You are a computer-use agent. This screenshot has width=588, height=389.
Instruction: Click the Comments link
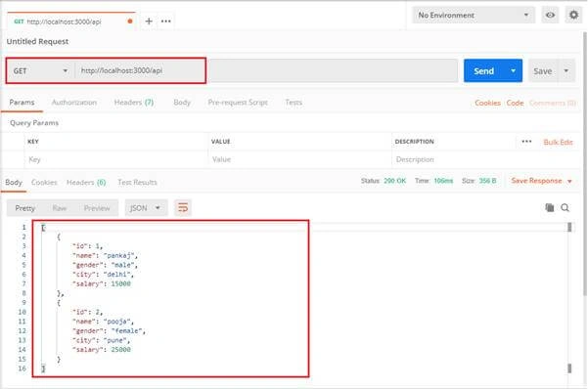(x=552, y=103)
